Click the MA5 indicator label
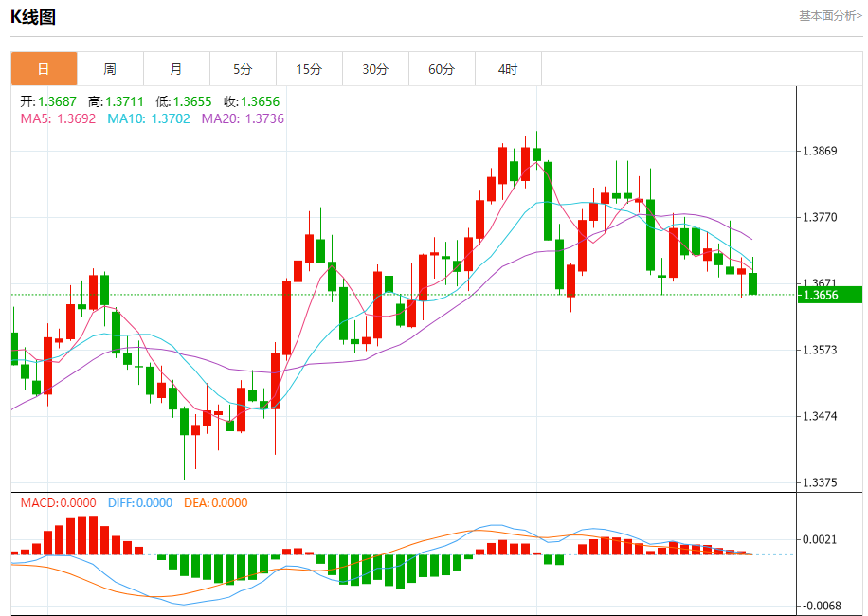This screenshot has width=868, height=616. (58, 118)
